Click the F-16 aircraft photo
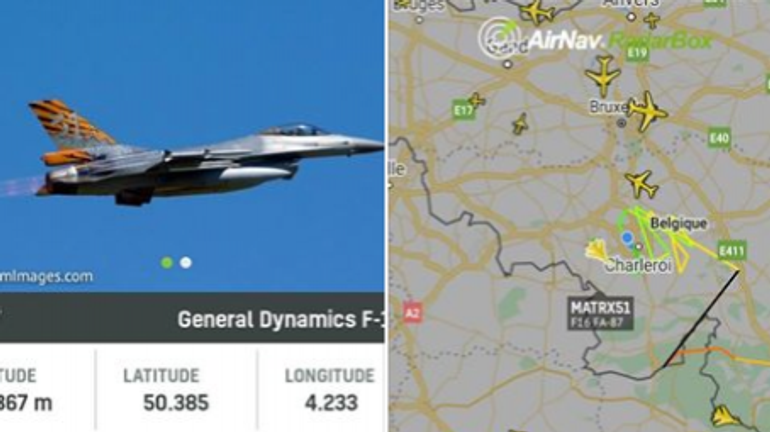This screenshot has height=432, width=770. pyautogui.click(x=192, y=146)
